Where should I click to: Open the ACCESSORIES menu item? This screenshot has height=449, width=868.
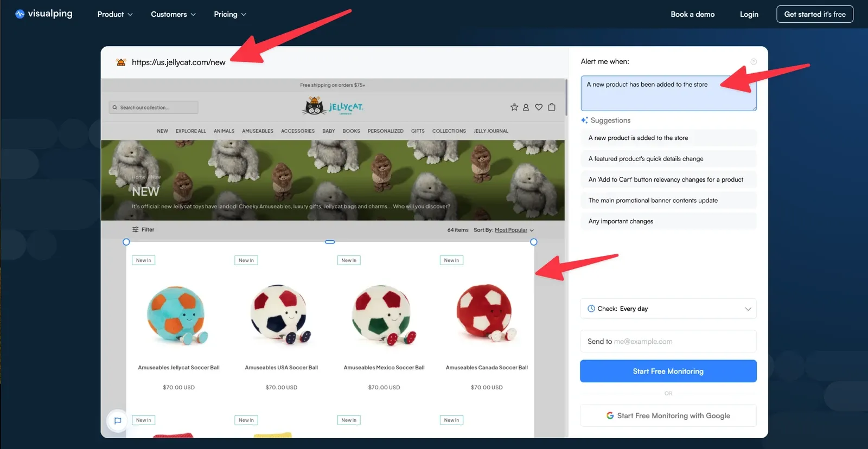(298, 131)
